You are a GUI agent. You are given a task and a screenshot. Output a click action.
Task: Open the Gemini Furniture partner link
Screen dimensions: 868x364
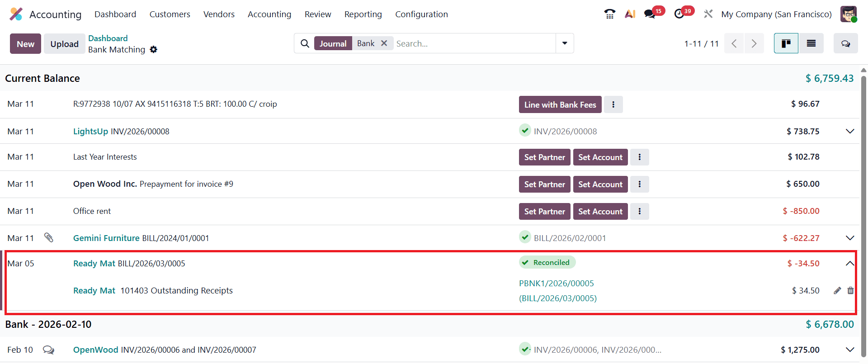coord(106,238)
